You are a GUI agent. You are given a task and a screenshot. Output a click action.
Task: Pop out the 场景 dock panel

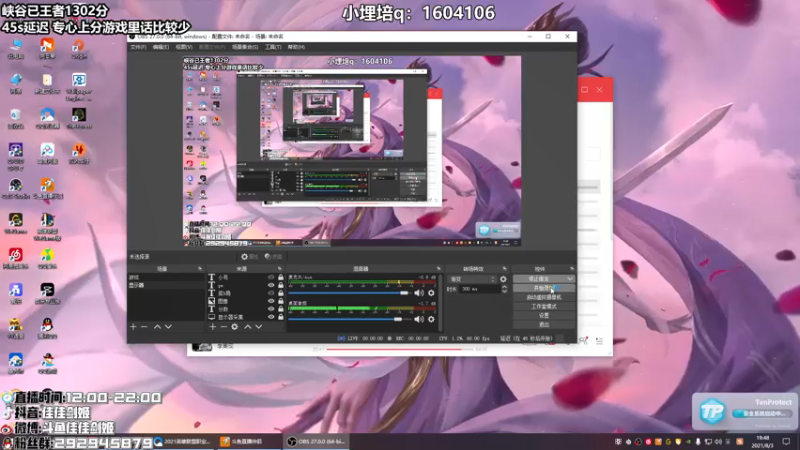pos(199,268)
